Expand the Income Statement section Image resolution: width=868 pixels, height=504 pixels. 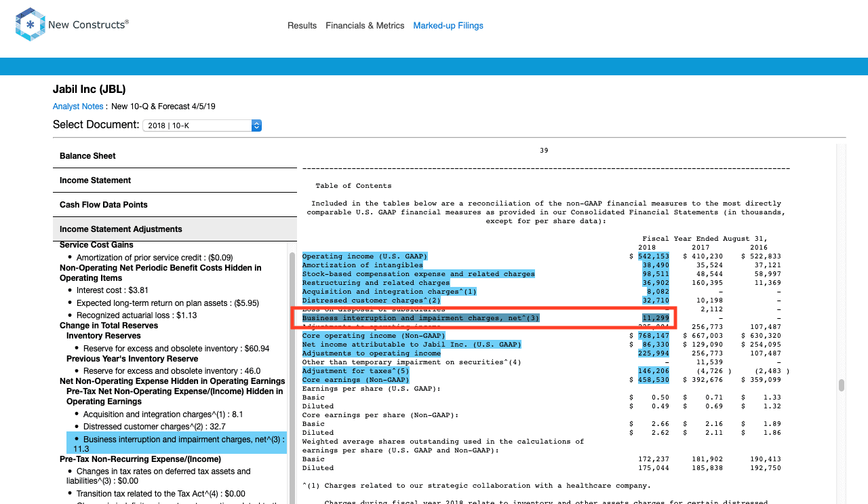pos(175,180)
